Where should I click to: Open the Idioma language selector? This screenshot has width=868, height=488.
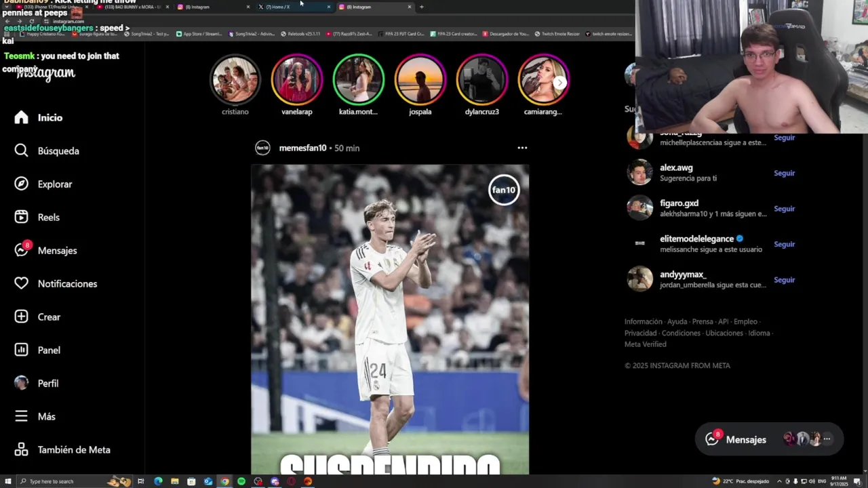pyautogui.click(x=759, y=333)
